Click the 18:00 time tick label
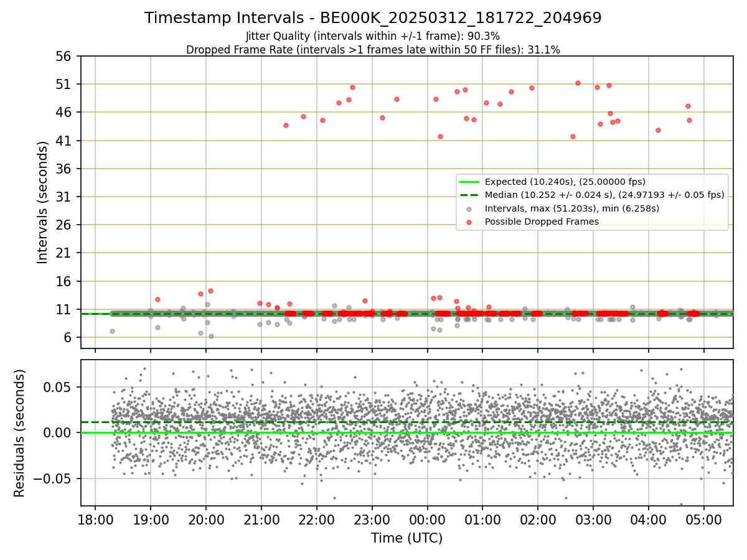 point(95,520)
